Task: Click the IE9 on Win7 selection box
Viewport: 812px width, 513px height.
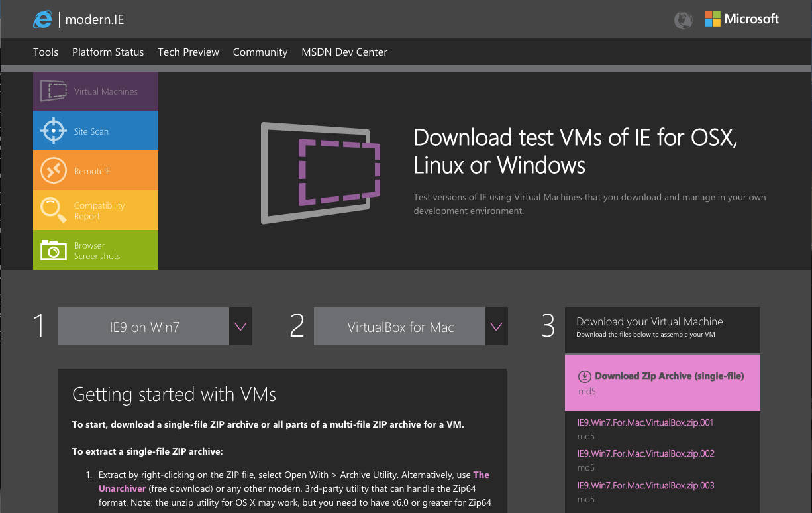Action: pos(144,326)
